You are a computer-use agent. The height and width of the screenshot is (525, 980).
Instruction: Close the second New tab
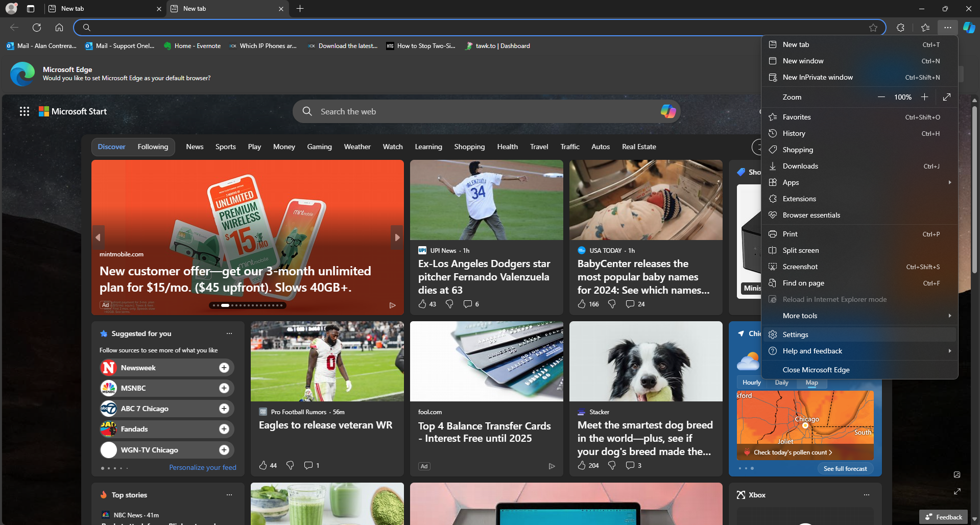click(281, 9)
